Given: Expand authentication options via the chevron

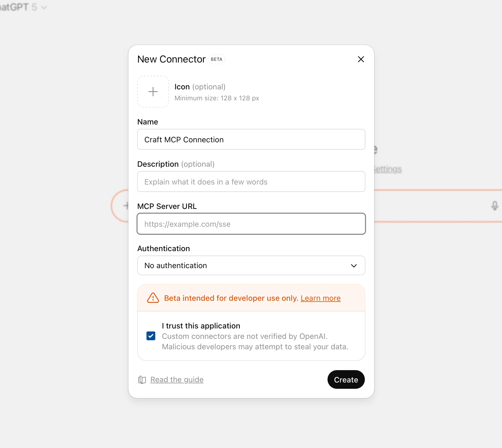Looking at the screenshot, I should click(x=354, y=266).
